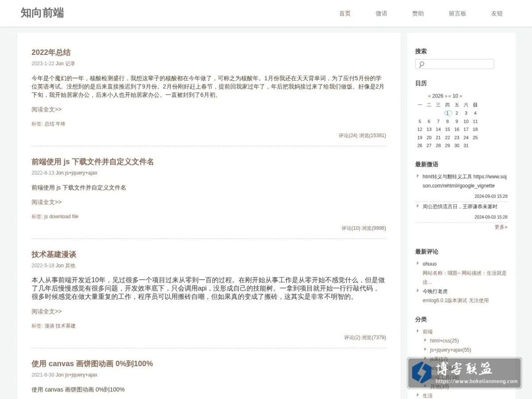Click 阅读全文>> under the 2022年总结 post
The width and height of the screenshot is (532, 399).
pyautogui.click(x=47, y=110)
